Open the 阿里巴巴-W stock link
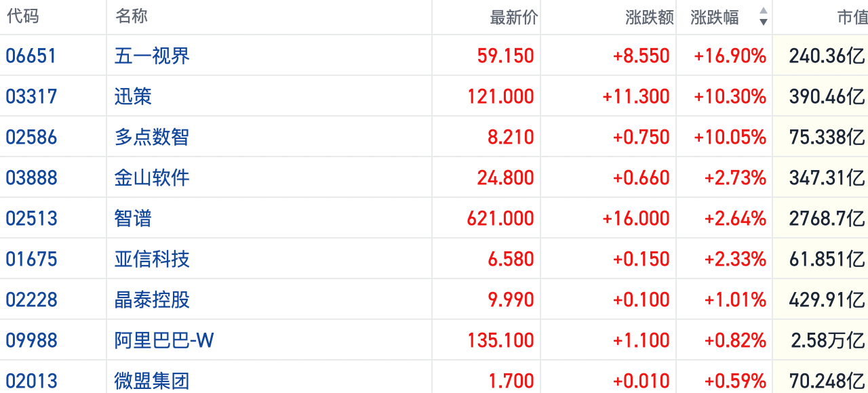Image resolution: width=868 pixels, height=393 pixels. 164,340
